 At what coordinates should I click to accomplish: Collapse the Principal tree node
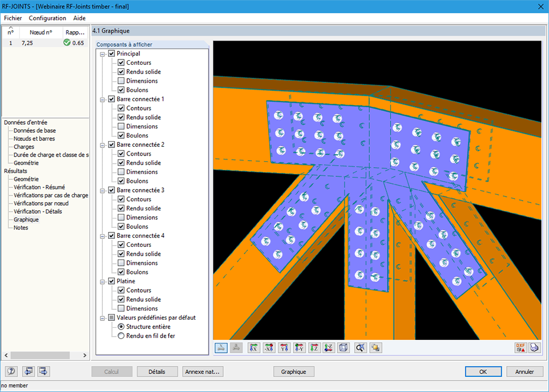[x=102, y=54]
